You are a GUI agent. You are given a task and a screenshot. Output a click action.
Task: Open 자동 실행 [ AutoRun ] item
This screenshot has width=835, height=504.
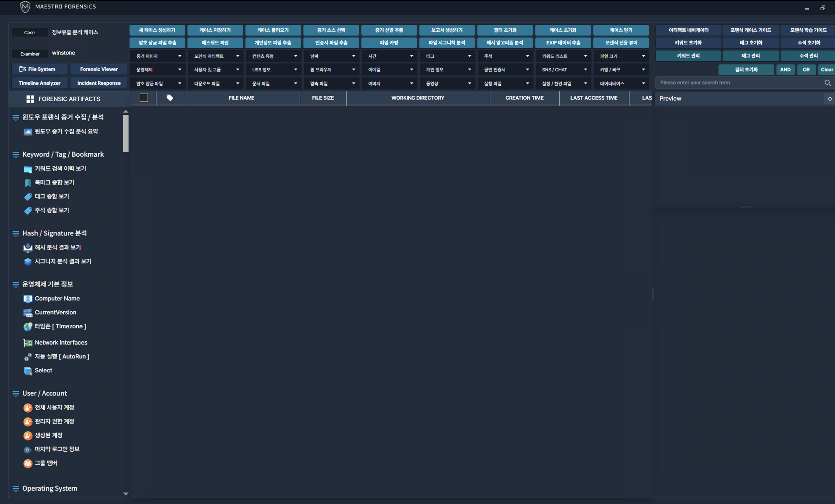(62, 356)
